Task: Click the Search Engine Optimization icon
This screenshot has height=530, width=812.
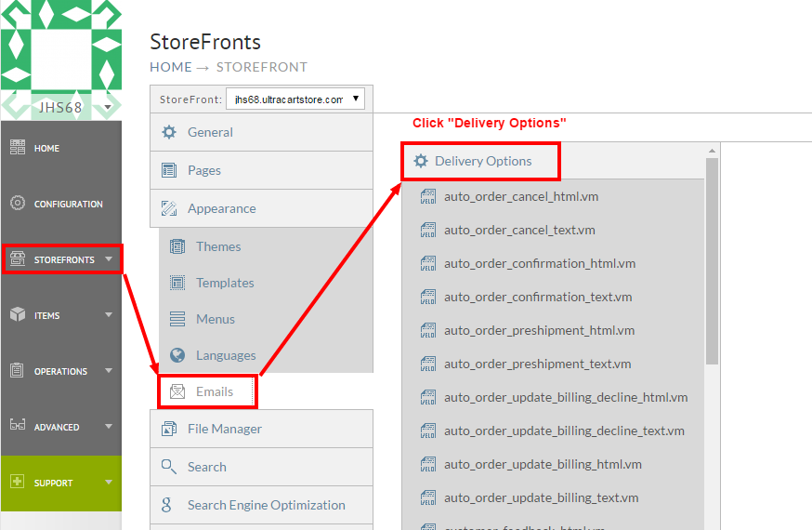Action: [166, 505]
